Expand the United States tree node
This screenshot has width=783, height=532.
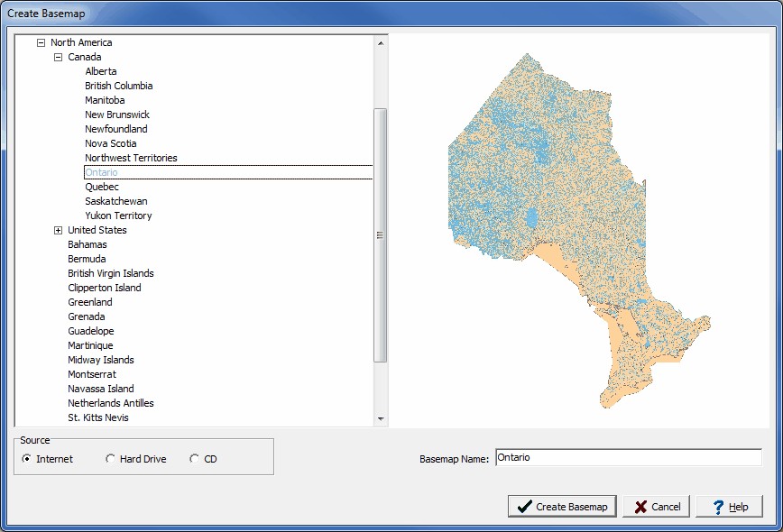tap(58, 230)
